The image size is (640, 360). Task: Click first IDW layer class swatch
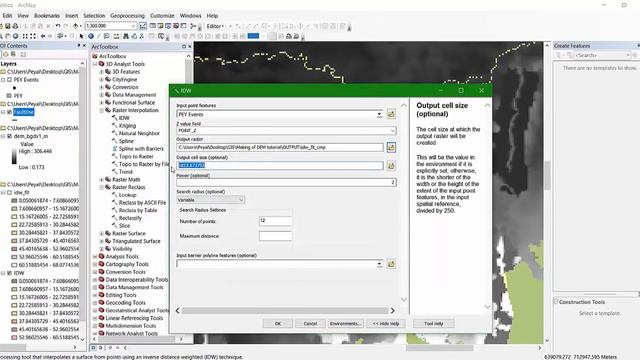[14, 281]
